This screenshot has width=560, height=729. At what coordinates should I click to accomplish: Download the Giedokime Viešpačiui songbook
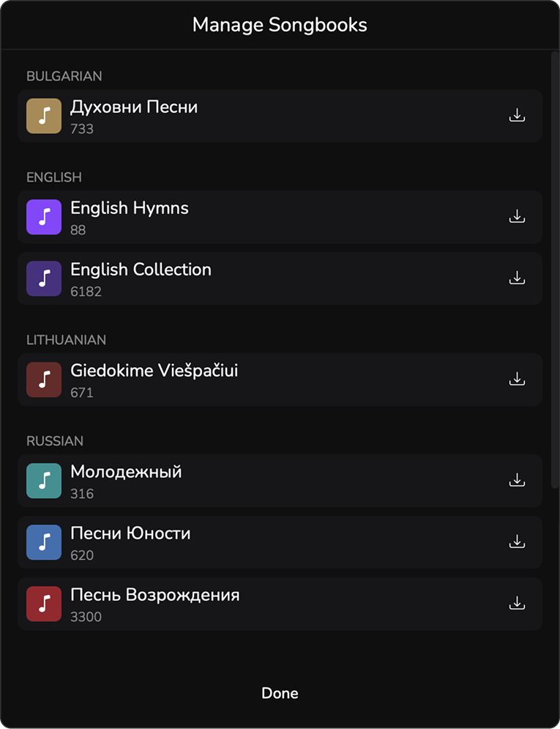(517, 380)
